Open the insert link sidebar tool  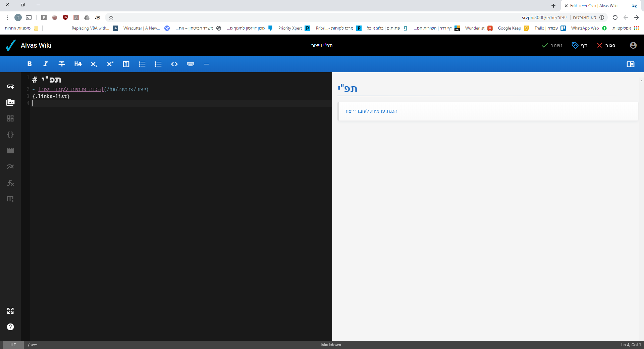pyautogui.click(x=10, y=87)
